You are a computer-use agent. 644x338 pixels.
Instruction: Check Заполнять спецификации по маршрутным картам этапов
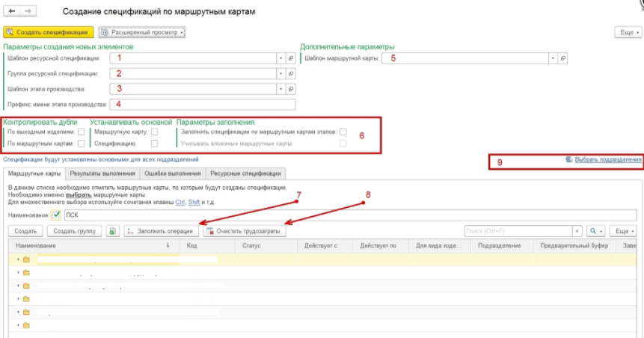343,132
